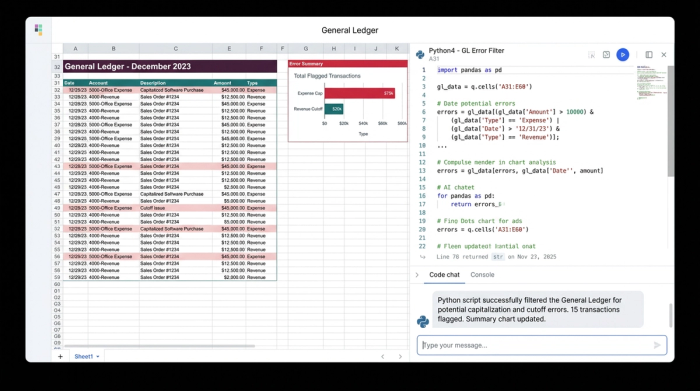Click the 'str' return type badge
Image resolution: width=700 pixels, height=391 pixels.
498,257
